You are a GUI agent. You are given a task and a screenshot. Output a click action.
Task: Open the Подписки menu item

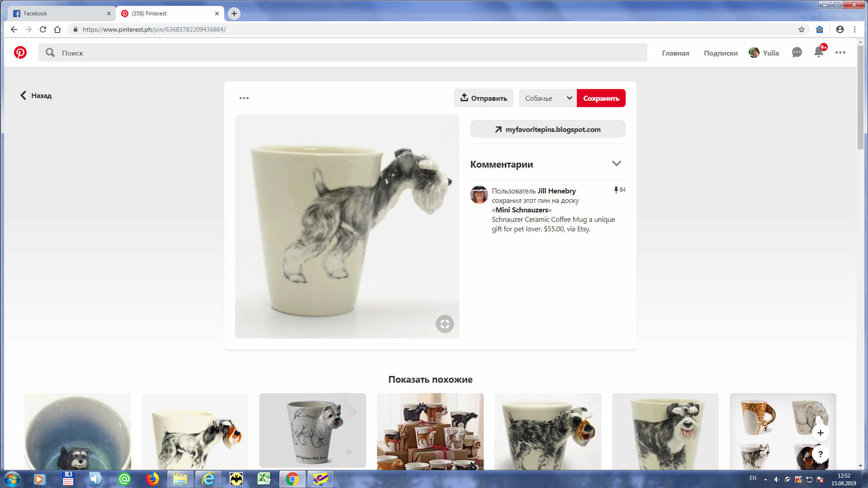point(720,53)
